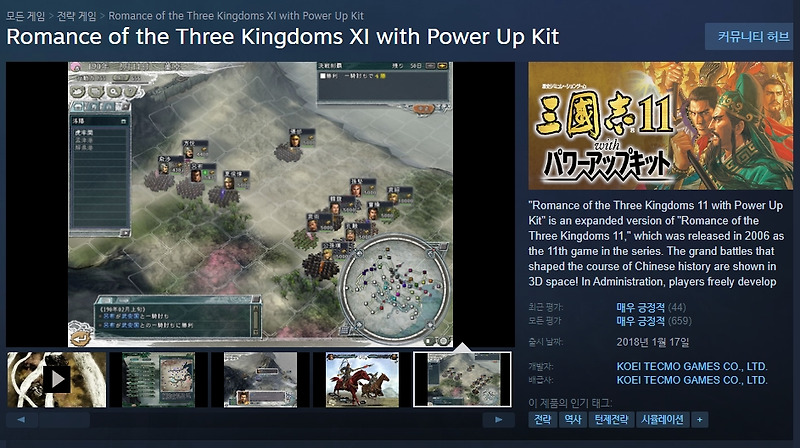This screenshot has height=448, width=800.
Task: Open the 커뮤니티 허브 button
Action: click(751, 37)
